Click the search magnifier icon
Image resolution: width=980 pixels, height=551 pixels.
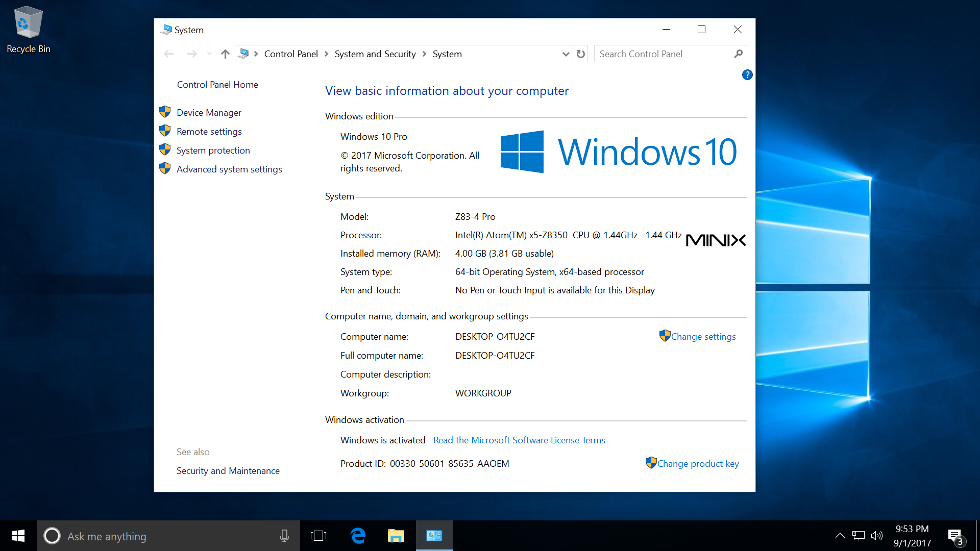[x=738, y=54]
